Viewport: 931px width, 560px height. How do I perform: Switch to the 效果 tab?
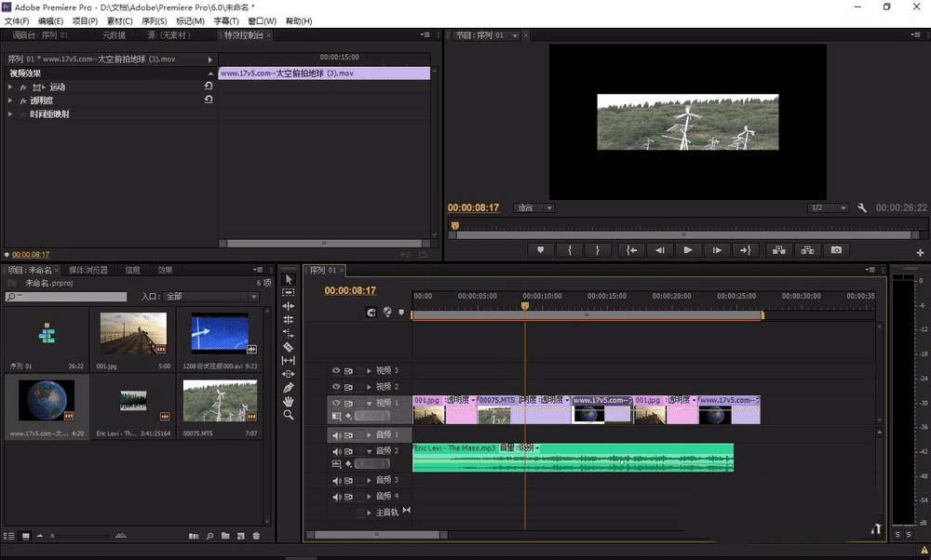[x=165, y=271]
